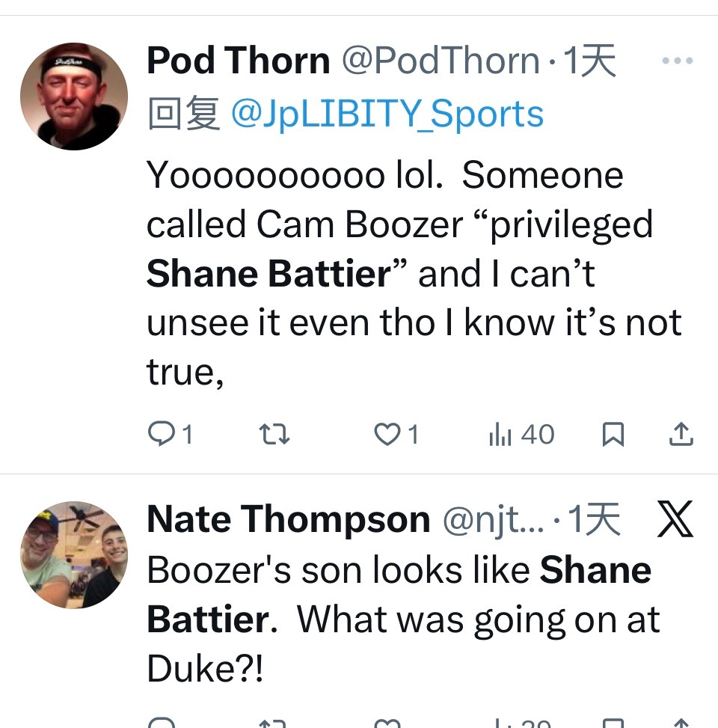Bookmark Pod Thorn's tweet
This screenshot has height=728, width=718.
pos(613,435)
